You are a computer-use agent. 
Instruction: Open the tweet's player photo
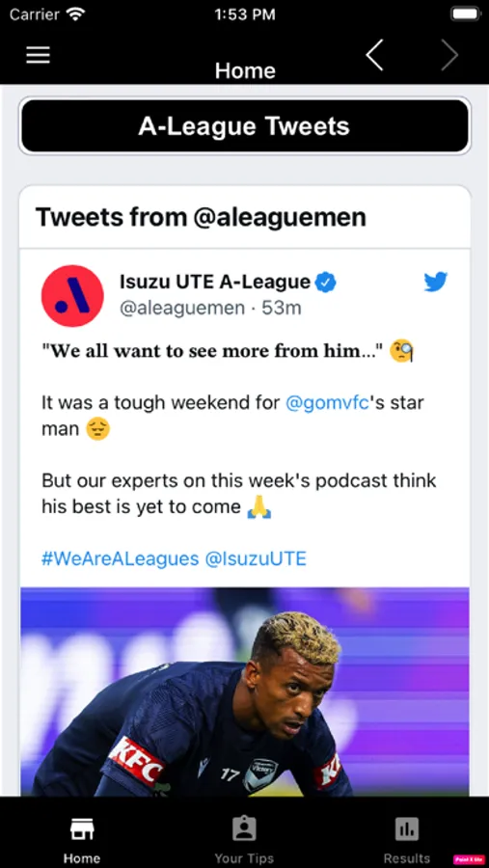click(x=245, y=692)
